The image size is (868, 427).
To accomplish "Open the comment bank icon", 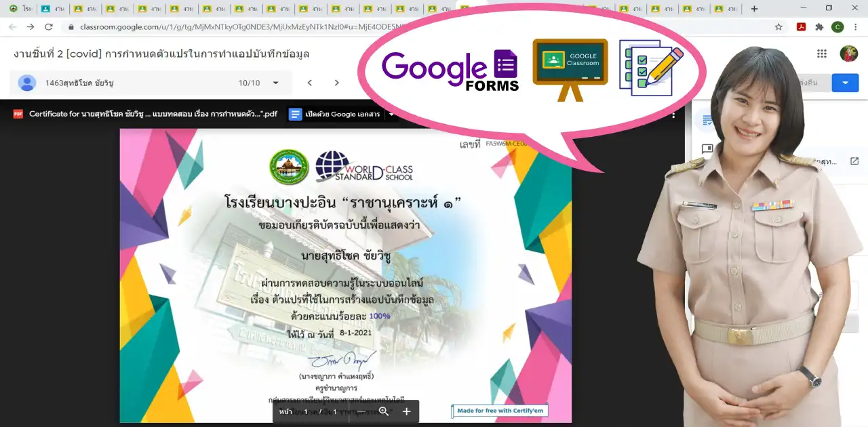I will pyautogui.click(x=707, y=148).
